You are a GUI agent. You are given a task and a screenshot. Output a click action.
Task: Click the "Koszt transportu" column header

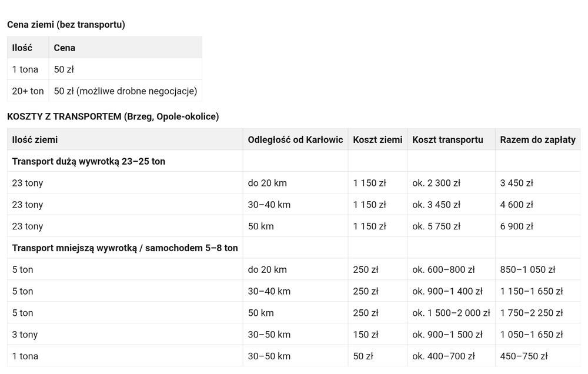point(447,139)
